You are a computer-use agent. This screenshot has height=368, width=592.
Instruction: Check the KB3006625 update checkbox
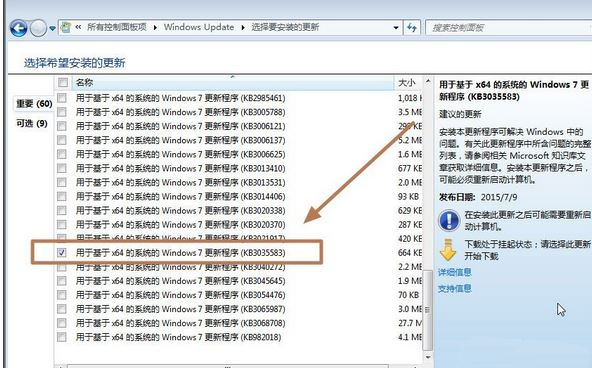point(62,154)
